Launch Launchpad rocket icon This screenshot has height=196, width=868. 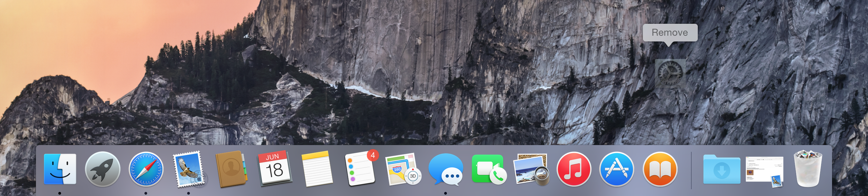(x=102, y=169)
